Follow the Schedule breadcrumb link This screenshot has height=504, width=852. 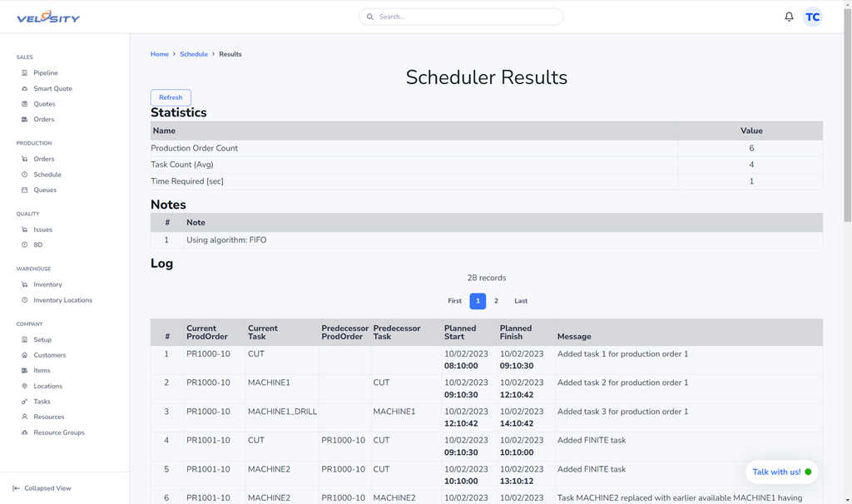194,54
